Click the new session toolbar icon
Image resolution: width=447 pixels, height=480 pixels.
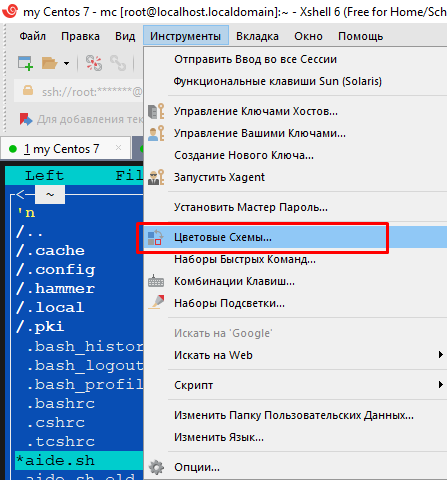pos(25,63)
